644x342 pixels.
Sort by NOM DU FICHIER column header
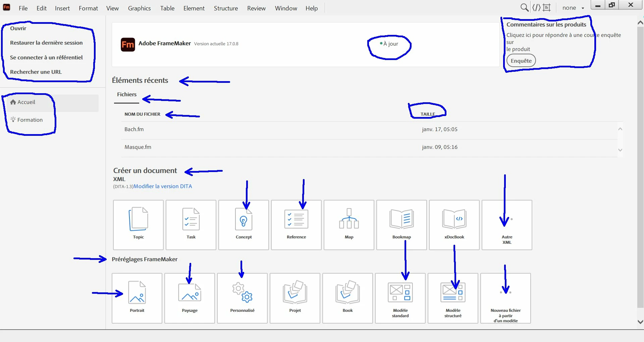pos(142,114)
